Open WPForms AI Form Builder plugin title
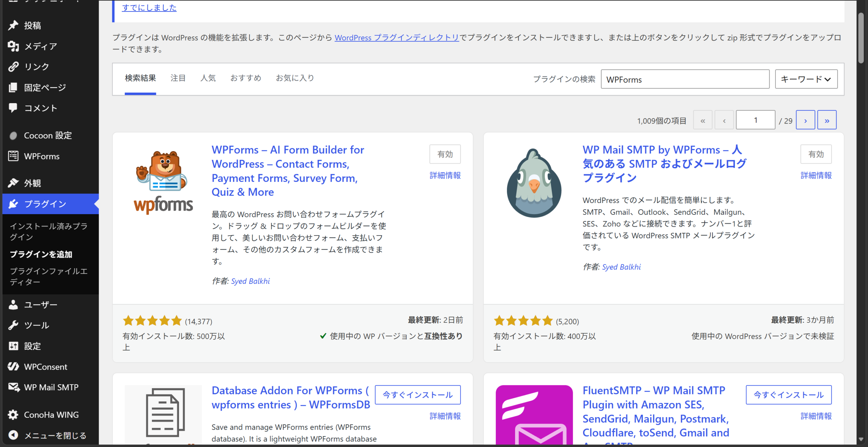Screen dimensions: 868x447 tap(288, 171)
